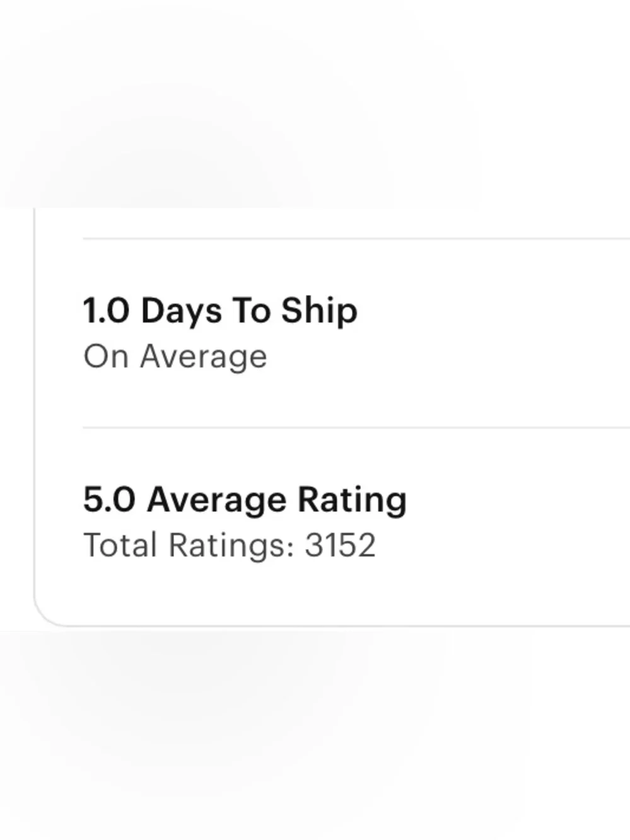Click the word "Average" in "On Average"
The image size is (630, 840).
coord(204,358)
